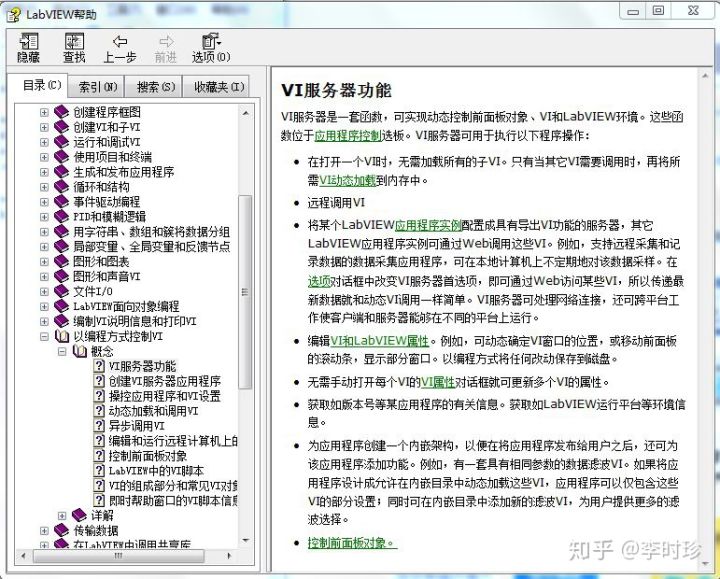The image size is (720, 579).
Task: Open the VI和LabVIEW属性 link
Action: [380, 341]
